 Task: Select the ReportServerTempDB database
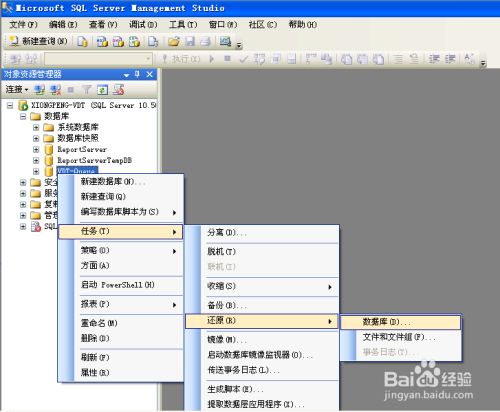[94, 160]
